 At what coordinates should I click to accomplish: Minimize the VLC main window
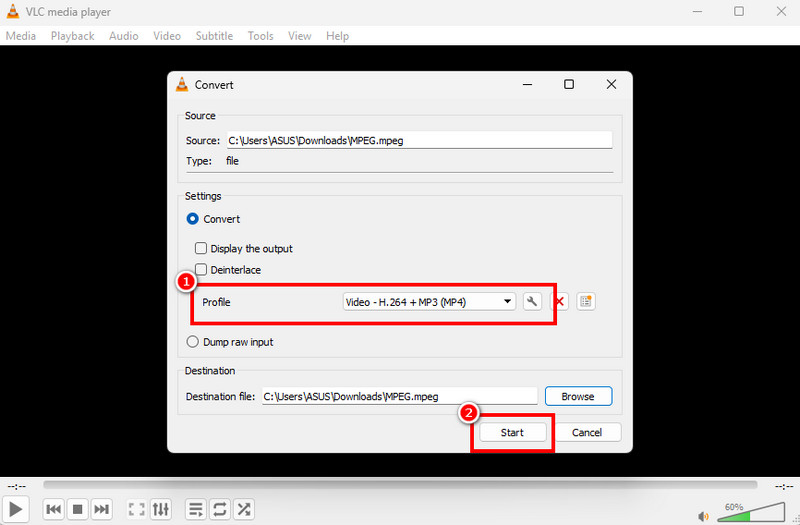697,11
